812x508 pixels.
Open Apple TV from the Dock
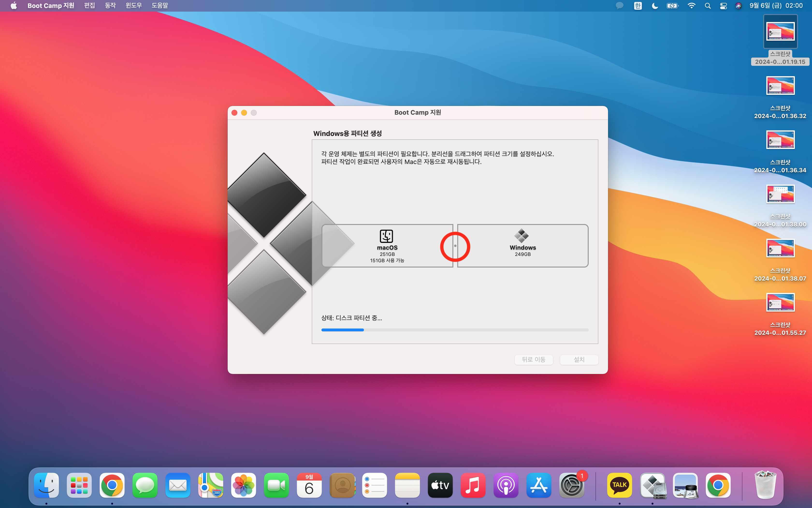point(440,485)
